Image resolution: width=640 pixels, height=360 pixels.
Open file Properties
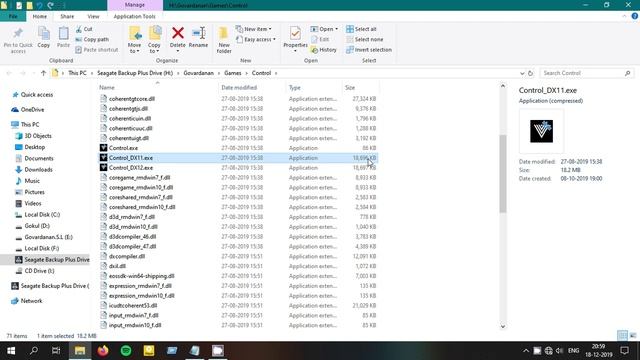295,40
